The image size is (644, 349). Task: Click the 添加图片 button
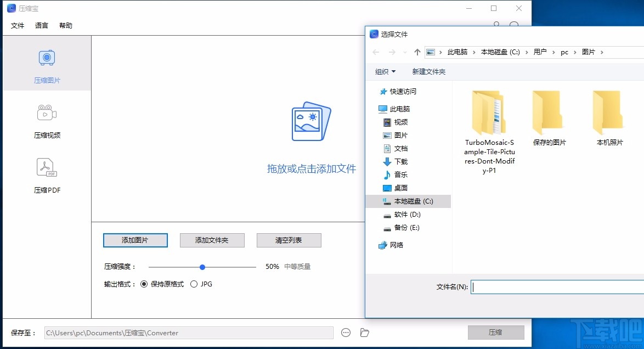coord(135,240)
